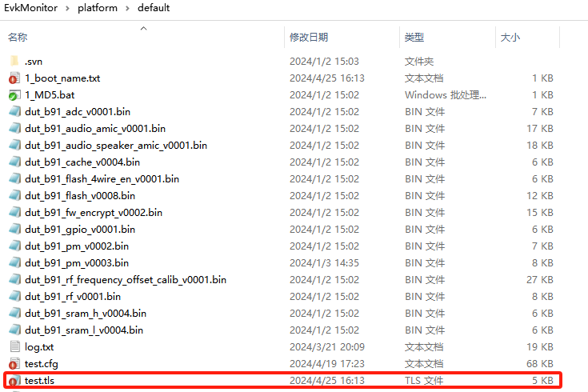The image size is (588, 392).
Task: Sort by the 类型 column header
Action: [414, 38]
